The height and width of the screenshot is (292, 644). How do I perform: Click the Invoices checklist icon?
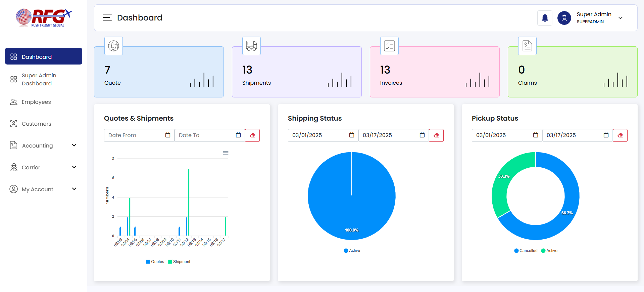tap(389, 46)
